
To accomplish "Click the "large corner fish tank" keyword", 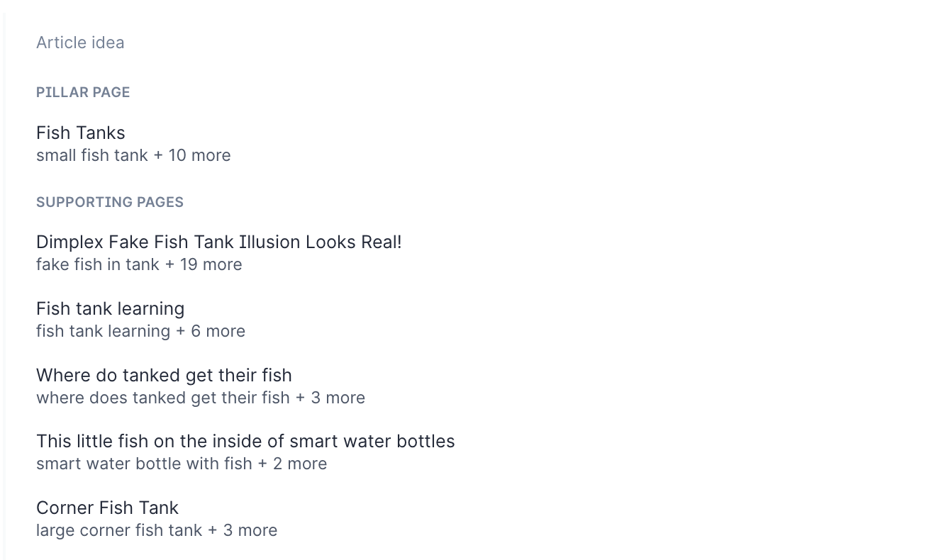I will pyautogui.click(x=119, y=530).
